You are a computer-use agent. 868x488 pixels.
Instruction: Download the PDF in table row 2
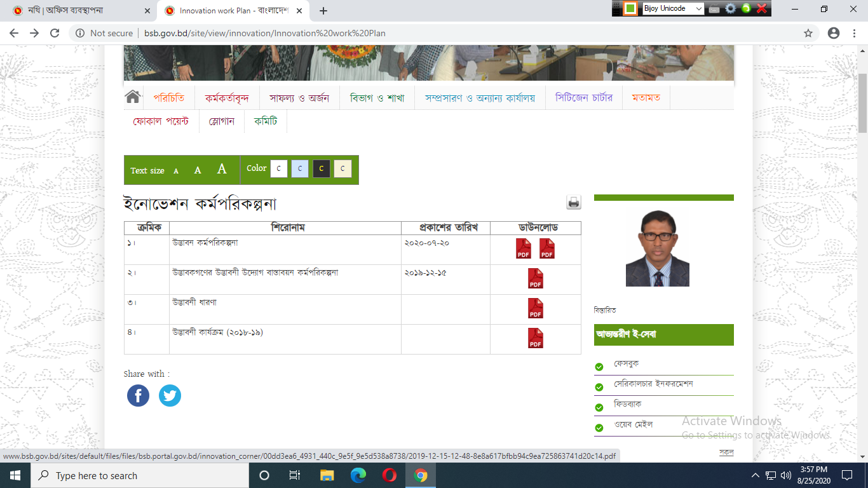click(536, 278)
